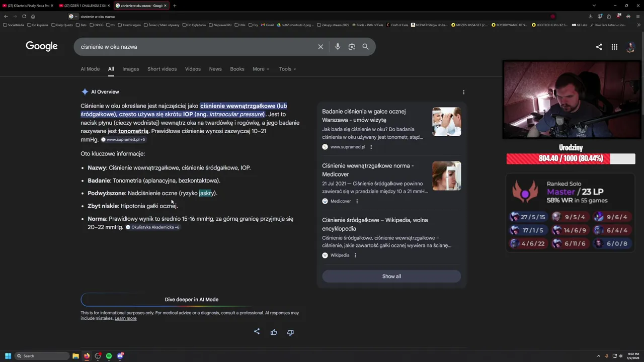Viewport: 644px width, 362px height.
Task: Open more options for the Wikipedia result
Action: click(x=355, y=255)
